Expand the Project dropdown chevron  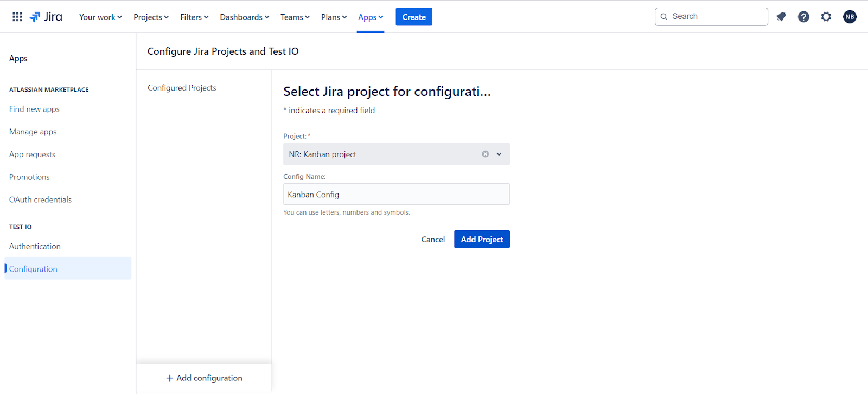point(499,154)
